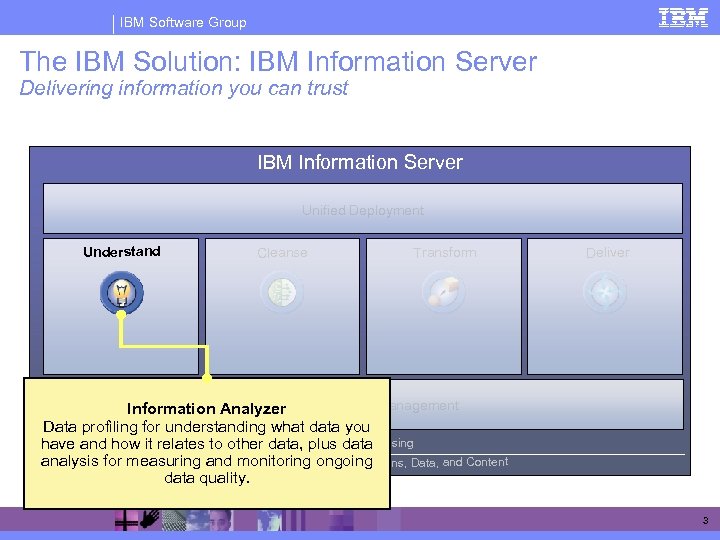Click subtitle 'Delivering information you can trust'
Viewport: 720px width, 540px height.
[x=184, y=88]
